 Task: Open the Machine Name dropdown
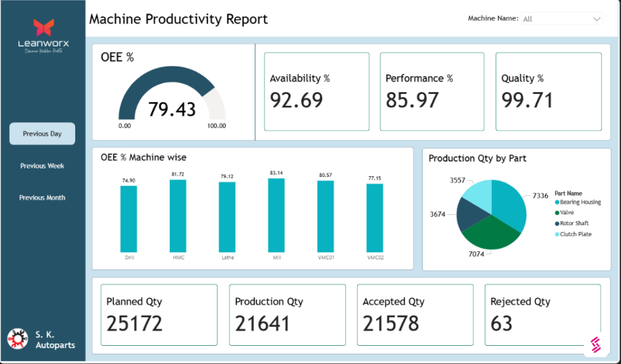click(x=561, y=19)
